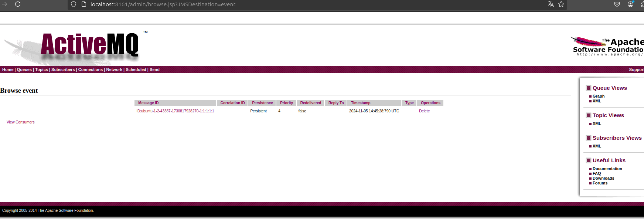Click the Redelivered column header
The height and width of the screenshot is (224, 644).
pyautogui.click(x=310, y=103)
